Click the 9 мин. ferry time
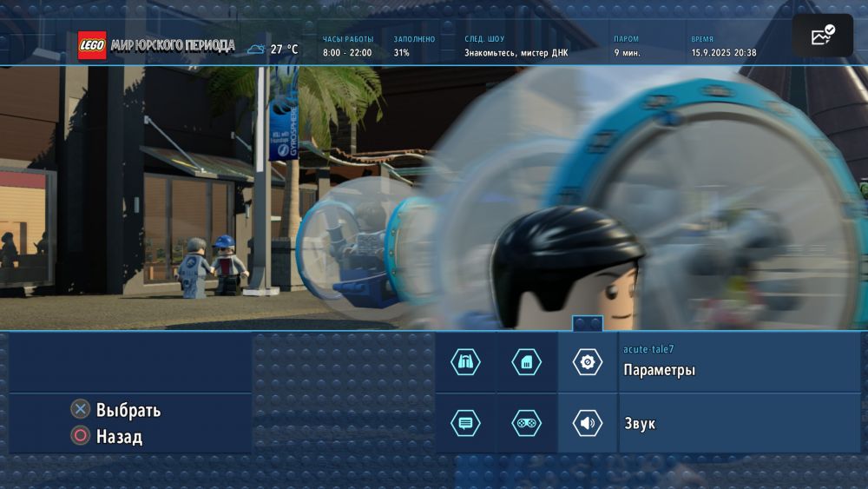This screenshot has height=489, width=868. [628, 53]
